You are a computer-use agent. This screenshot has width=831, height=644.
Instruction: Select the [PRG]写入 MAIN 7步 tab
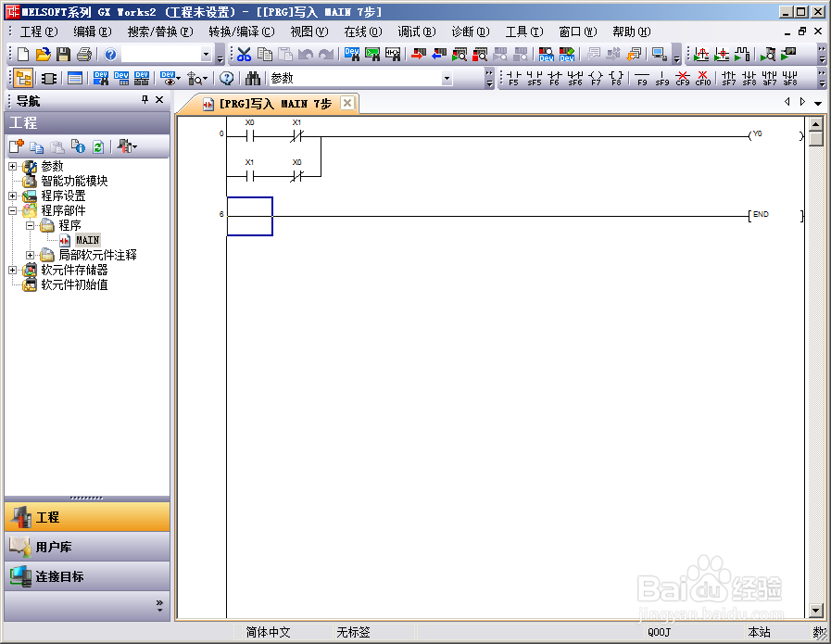click(269, 104)
